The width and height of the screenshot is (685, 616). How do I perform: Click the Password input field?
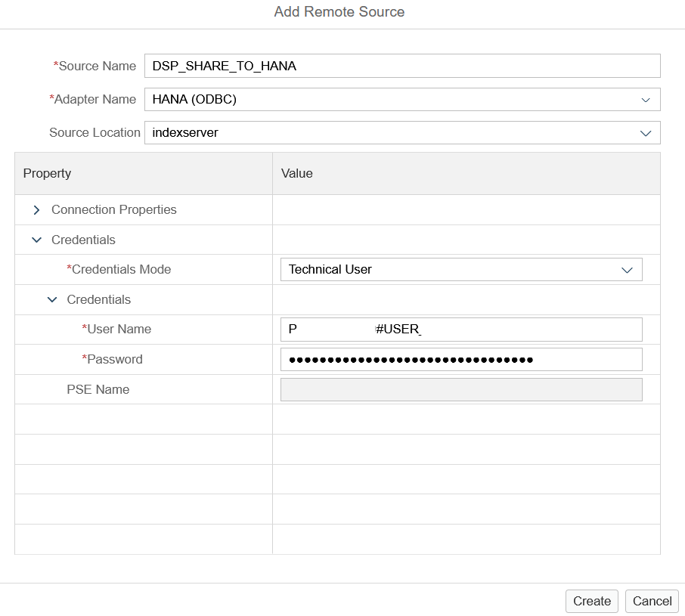(461, 360)
